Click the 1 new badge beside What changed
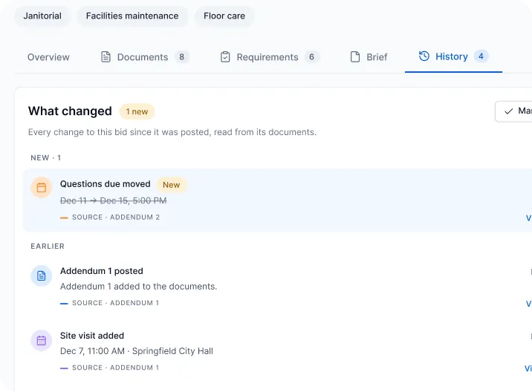The image size is (532, 392). [x=137, y=111]
